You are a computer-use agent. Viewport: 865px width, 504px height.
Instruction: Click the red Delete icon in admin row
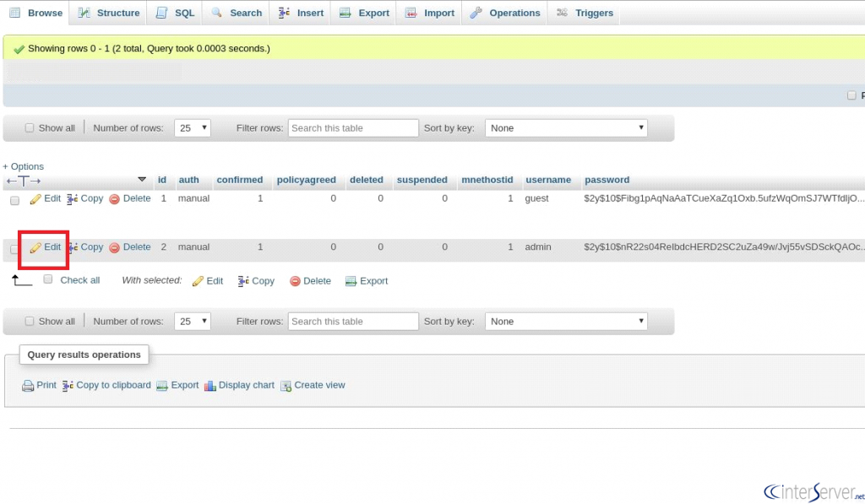[114, 247]
